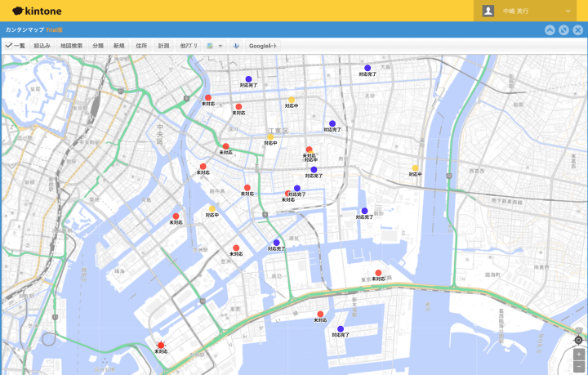Expand the map type dropdown arrow
Viewport: 588px width, 375px height.
[220, 46]
